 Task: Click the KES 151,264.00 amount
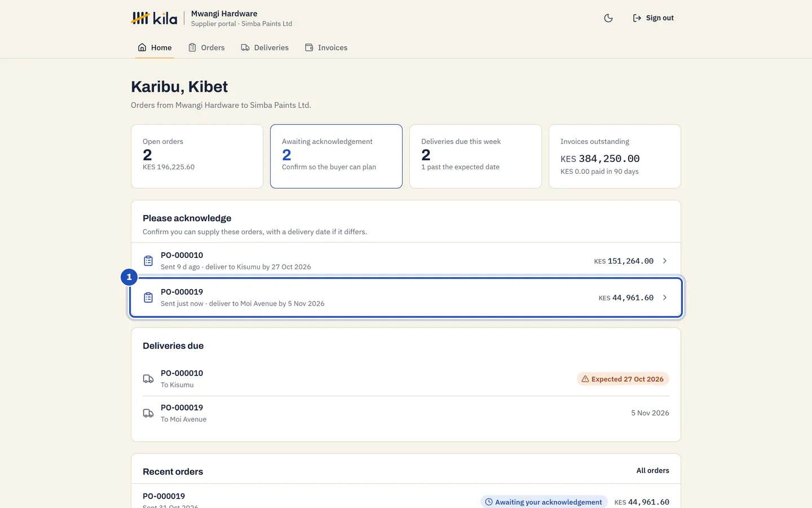click(x=624, y=261)
